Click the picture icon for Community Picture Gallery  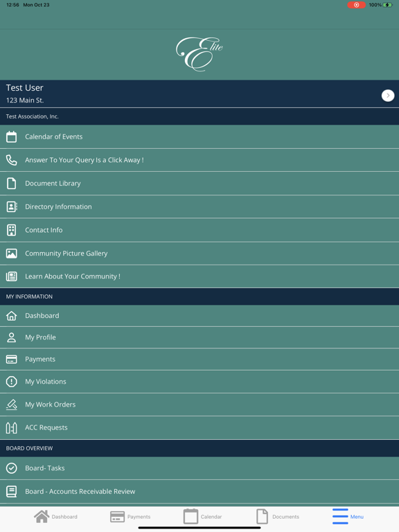12,254
